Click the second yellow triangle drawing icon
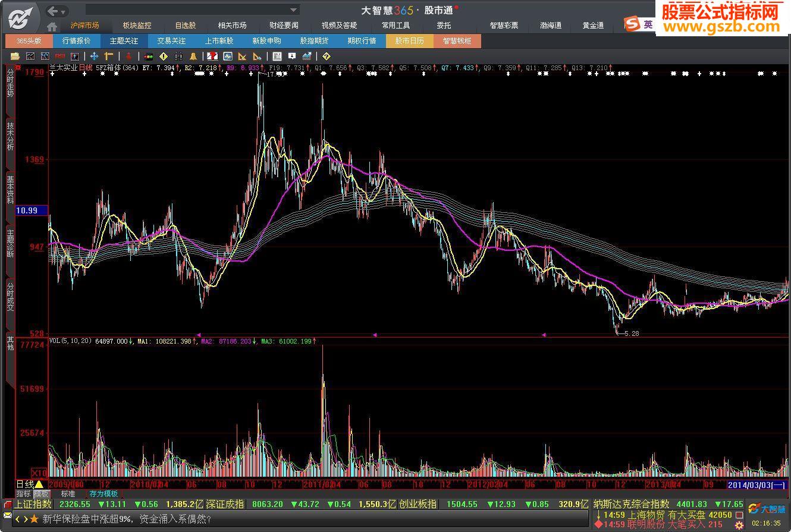Viewport: 791px width, 532px height. pos(257,56)
